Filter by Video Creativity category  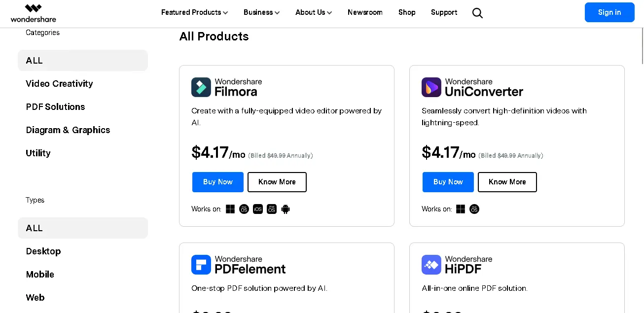point(59,84)
